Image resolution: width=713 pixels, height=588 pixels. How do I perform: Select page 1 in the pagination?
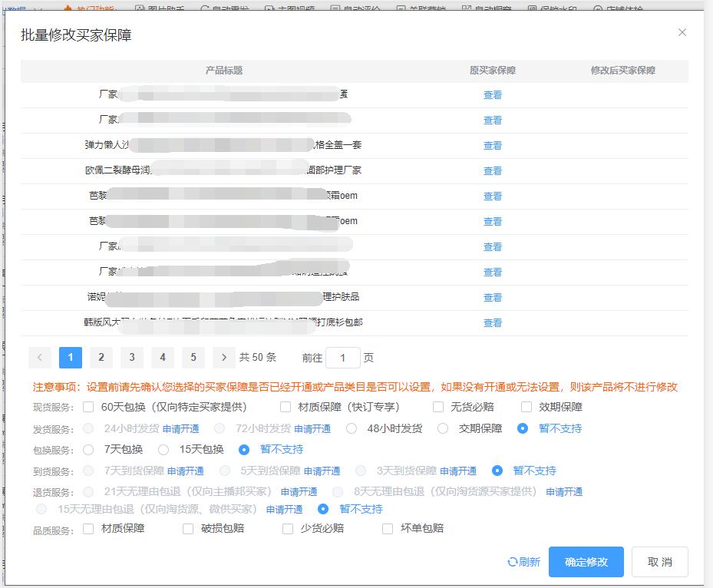(x=71, y=358)
